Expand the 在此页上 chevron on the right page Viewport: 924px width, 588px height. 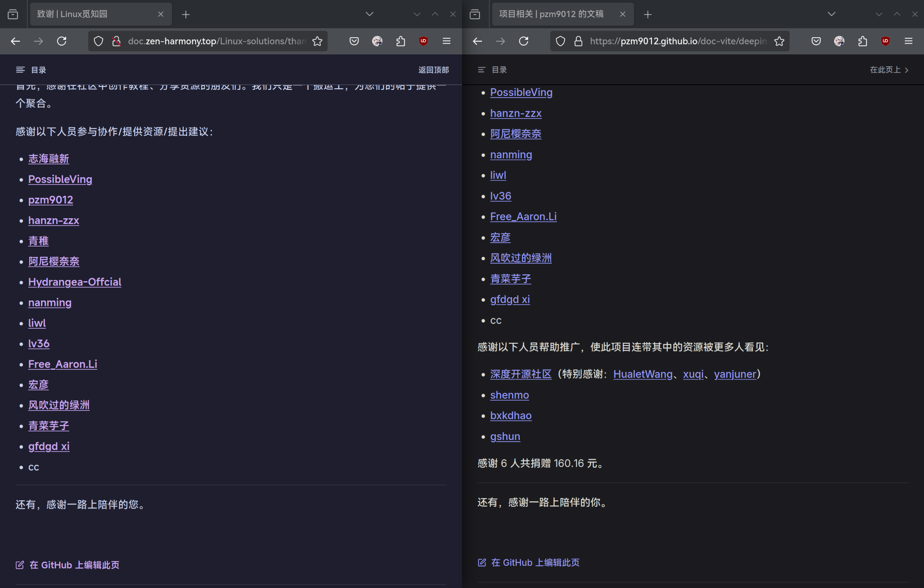tap(906, 70)
